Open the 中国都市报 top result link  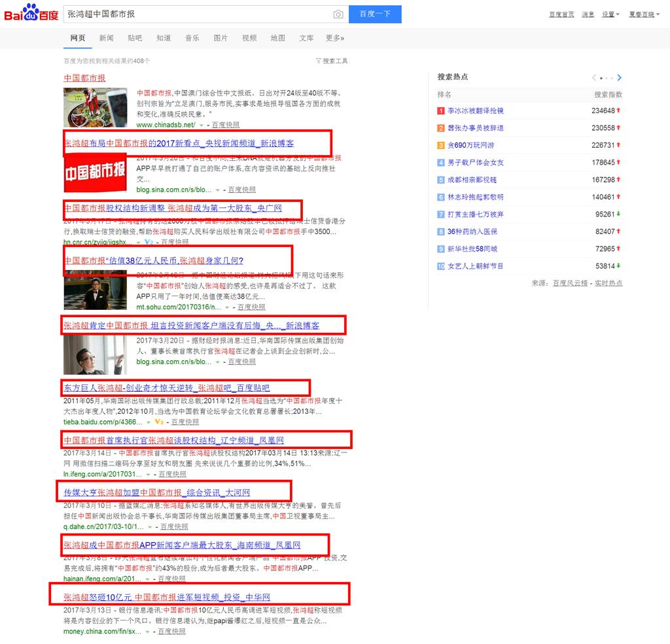coord(84,78)
